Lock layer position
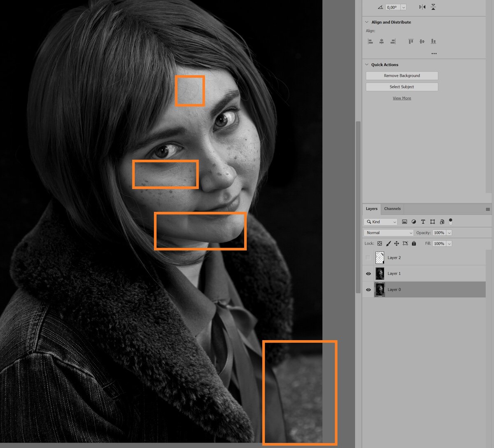Viewport: 494px width, 448px height. 396,243
